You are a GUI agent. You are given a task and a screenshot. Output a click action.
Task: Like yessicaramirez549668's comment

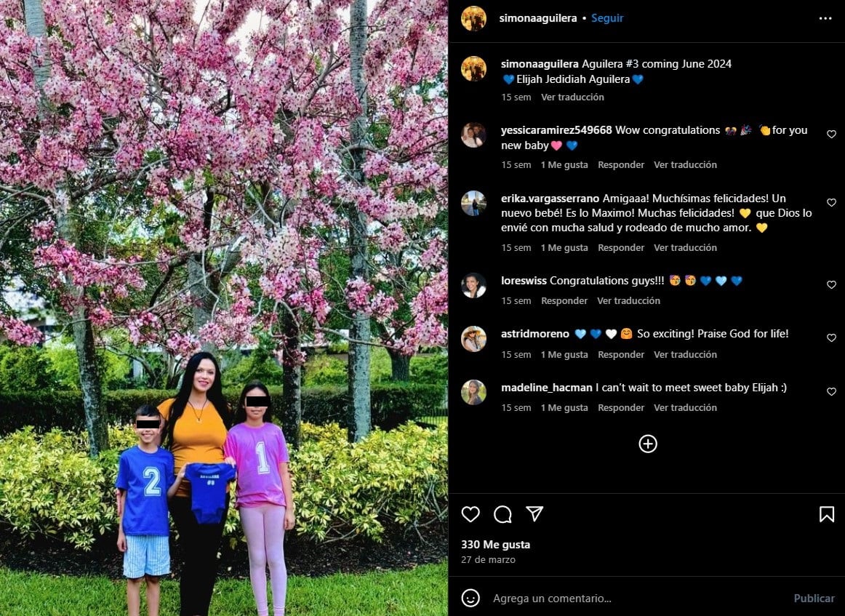tap(831, 135)
